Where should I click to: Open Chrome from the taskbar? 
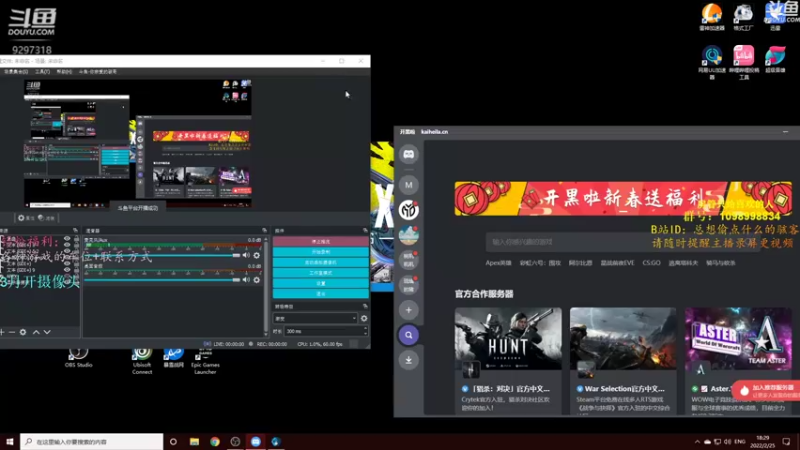[x=215, y=441]
